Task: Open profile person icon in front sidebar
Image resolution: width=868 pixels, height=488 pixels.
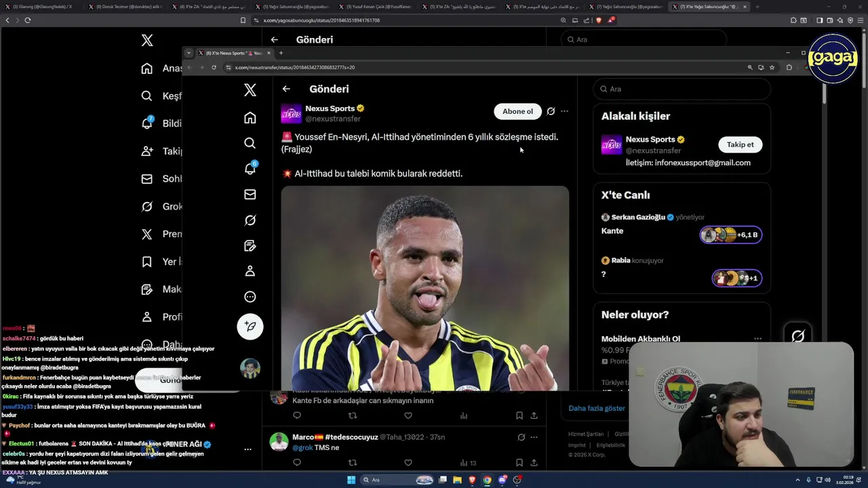Action: coord(250,271)
